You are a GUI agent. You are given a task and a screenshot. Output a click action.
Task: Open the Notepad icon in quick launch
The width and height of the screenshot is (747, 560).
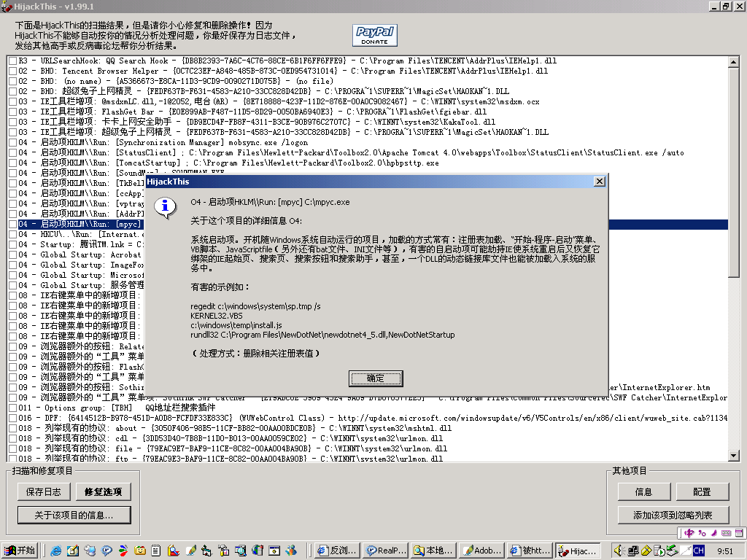coord(156,551)
